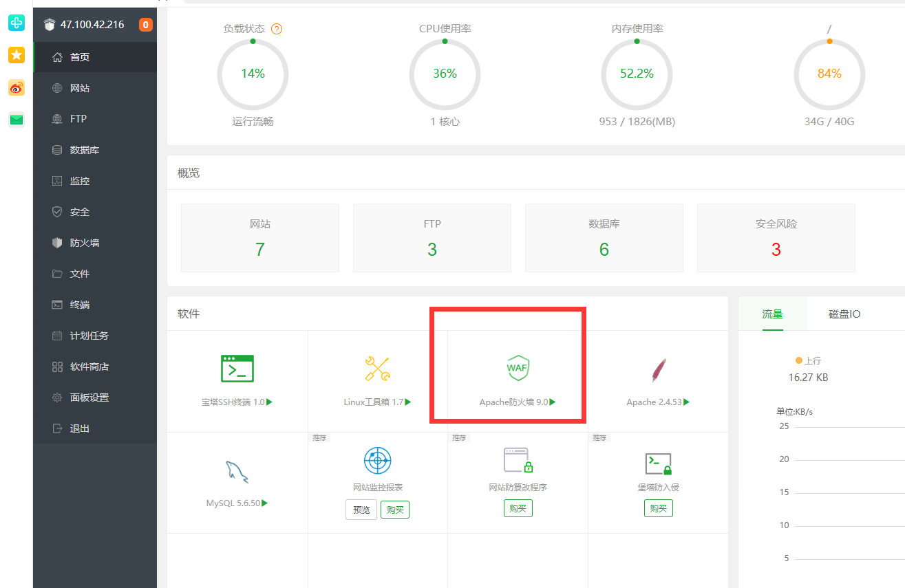Click the 单位:KB/s chart label
Viewport: 905px width, 588px height.
(x=794, y=411)
